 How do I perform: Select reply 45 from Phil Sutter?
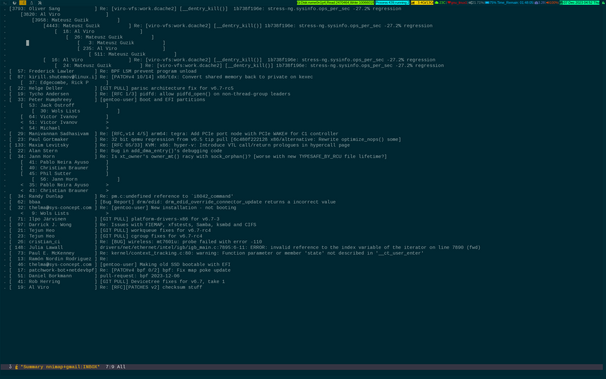[65, 173]
